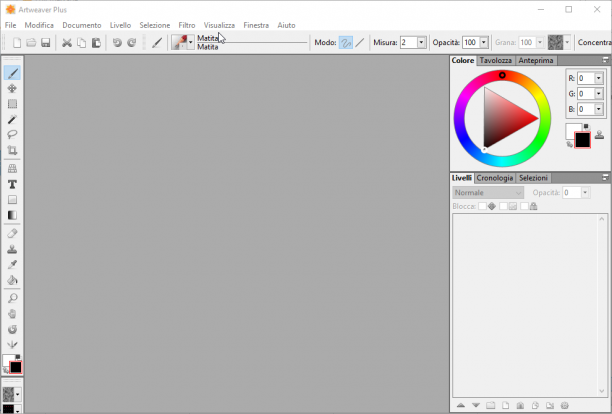Choose the rectangular selection tool
Screen dimensions: 612x414
coord(12,104)
